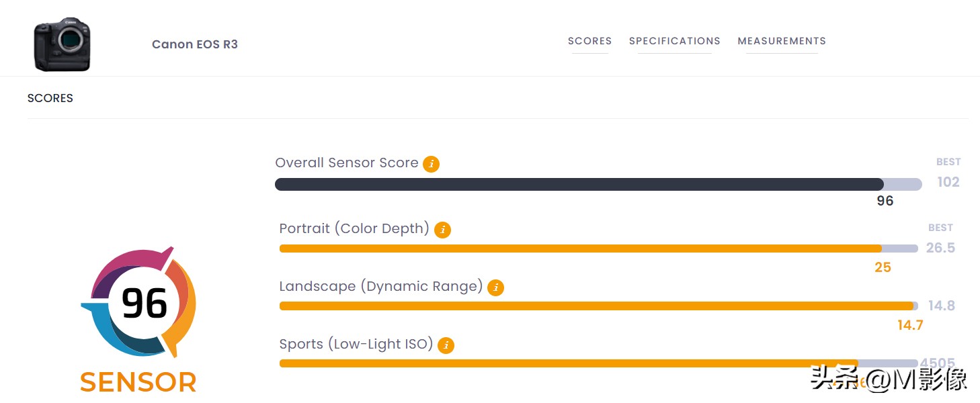Click the orange Portrait color depth bar
Image resolution: width=980 pixels, height=403 pixels.
pyautogui.click(x=579, y=249)
